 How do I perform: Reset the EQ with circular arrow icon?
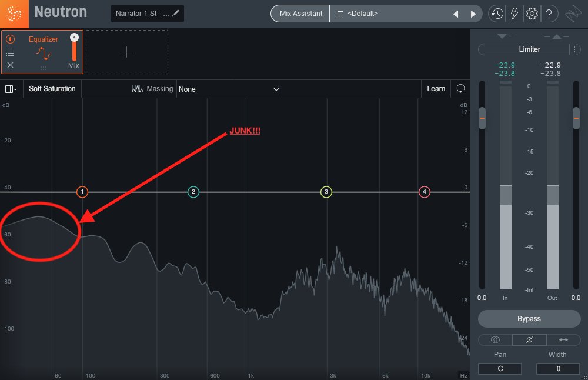click(x=460, y=89)
